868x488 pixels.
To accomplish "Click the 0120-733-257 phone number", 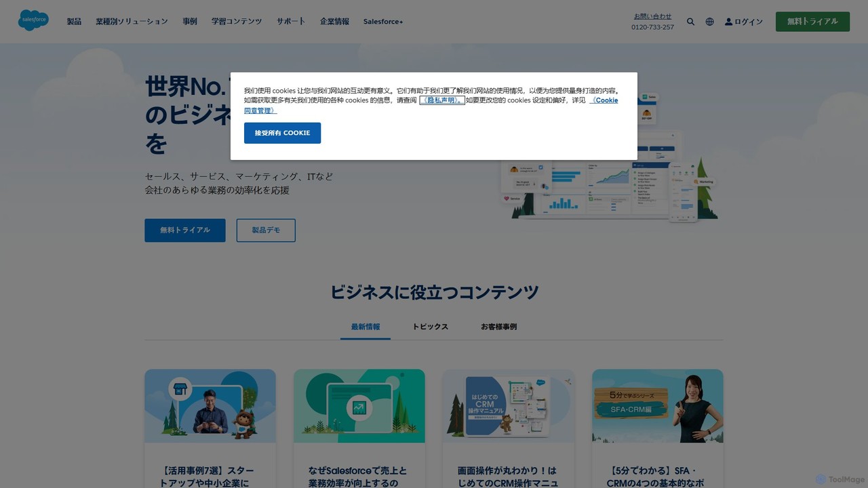I will (652, 27).
